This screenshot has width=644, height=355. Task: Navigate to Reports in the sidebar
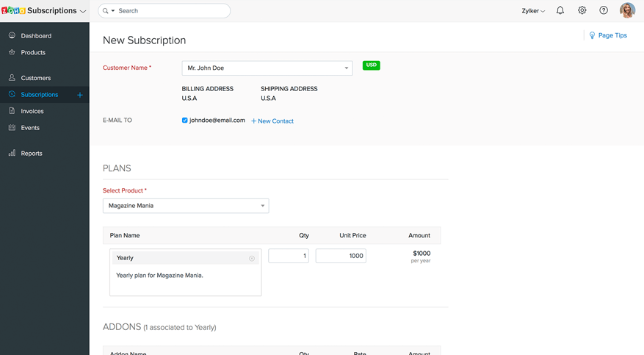(32, 154)
